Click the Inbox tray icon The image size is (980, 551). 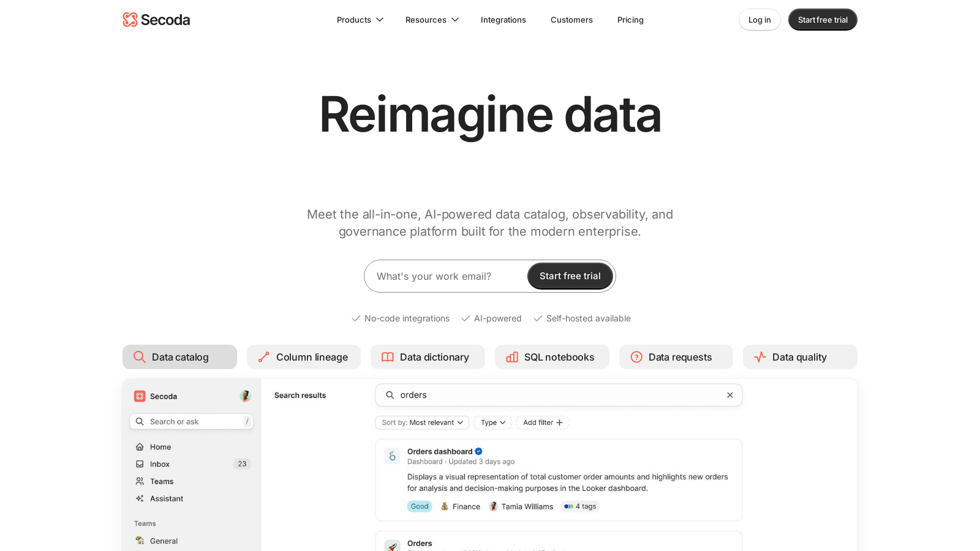[140, 464]
